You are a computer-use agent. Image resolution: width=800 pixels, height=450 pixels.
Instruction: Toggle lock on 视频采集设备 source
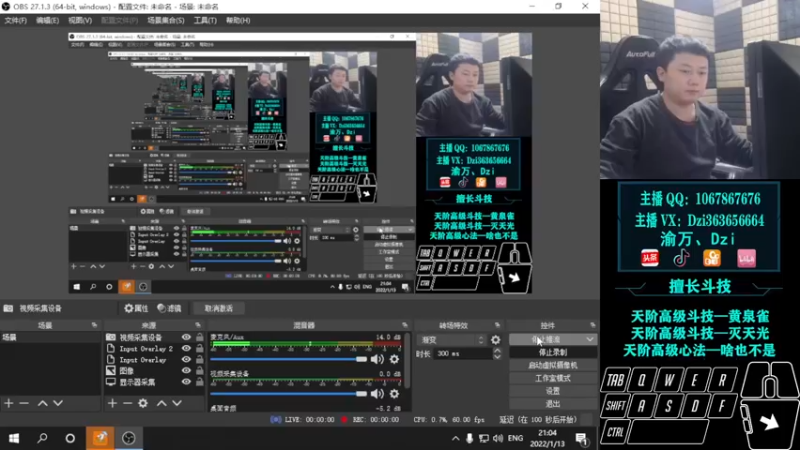[199, 337]
